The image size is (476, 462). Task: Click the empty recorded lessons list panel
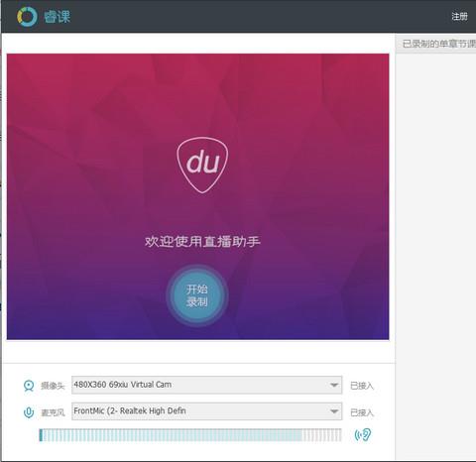pos(435,255)
